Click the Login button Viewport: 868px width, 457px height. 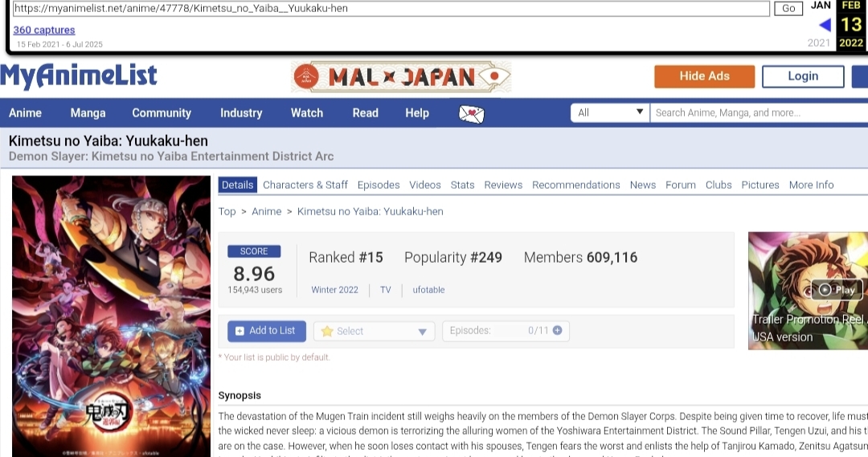click(802, 76)
